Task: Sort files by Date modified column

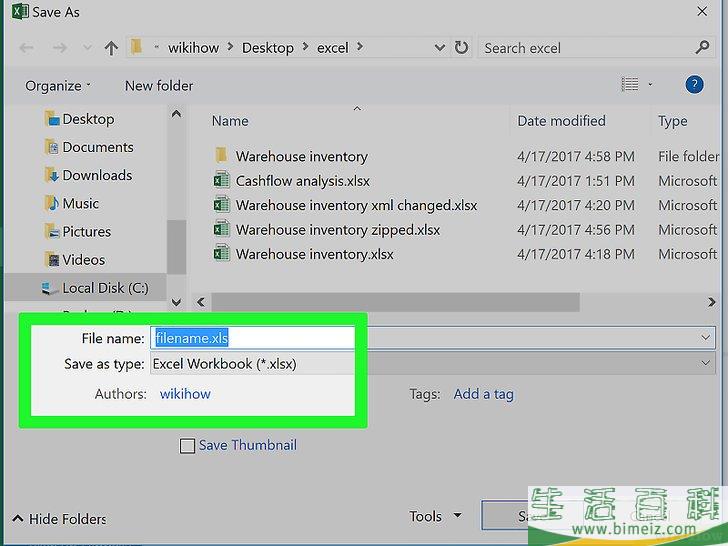Action: pos(561,121)
